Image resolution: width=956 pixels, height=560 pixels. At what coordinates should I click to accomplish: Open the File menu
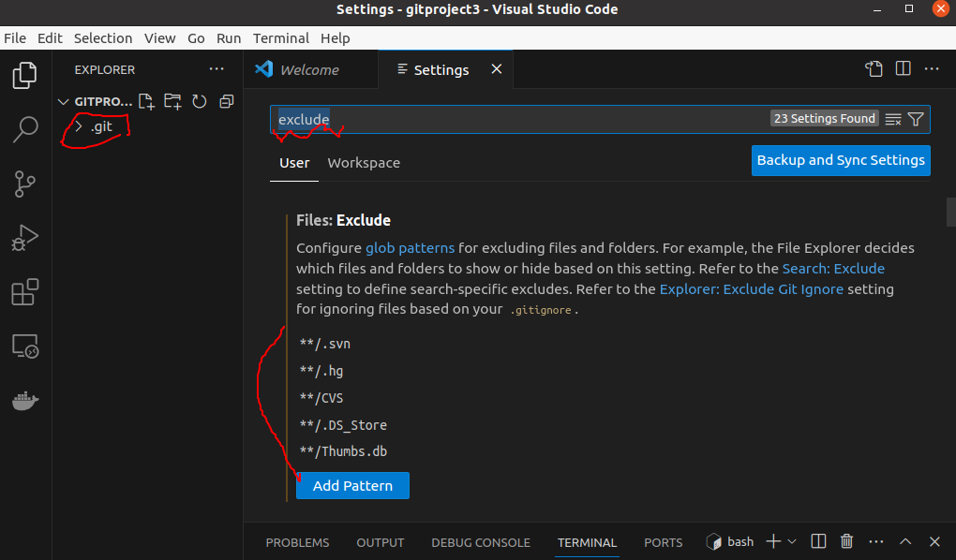pos(15,37)
